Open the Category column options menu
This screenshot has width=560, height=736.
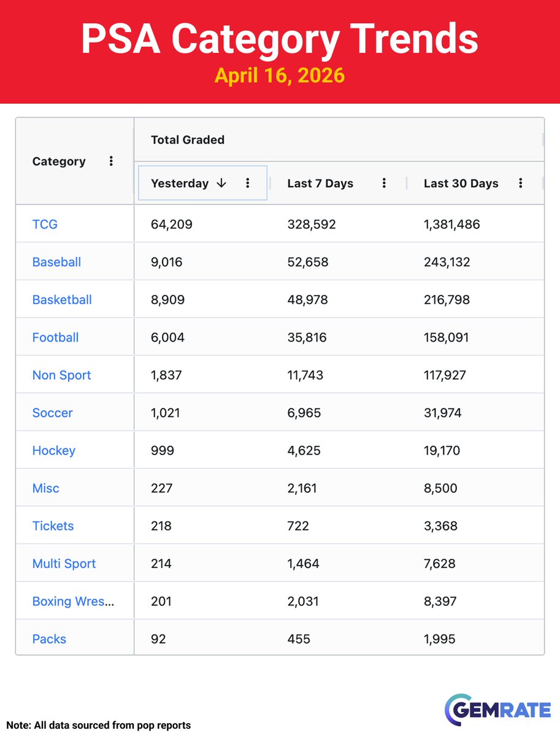(111, 161)
